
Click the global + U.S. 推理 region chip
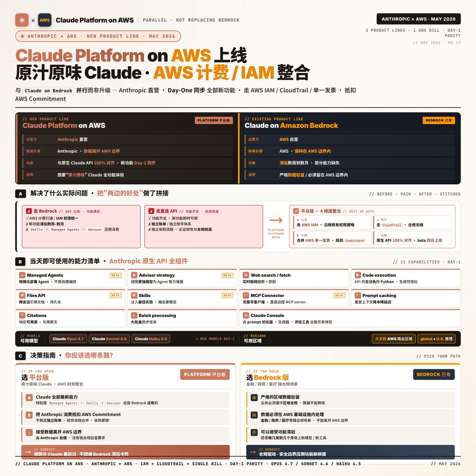coord(436,339)
